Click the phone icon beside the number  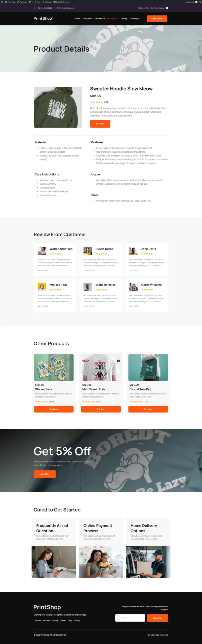35,8
